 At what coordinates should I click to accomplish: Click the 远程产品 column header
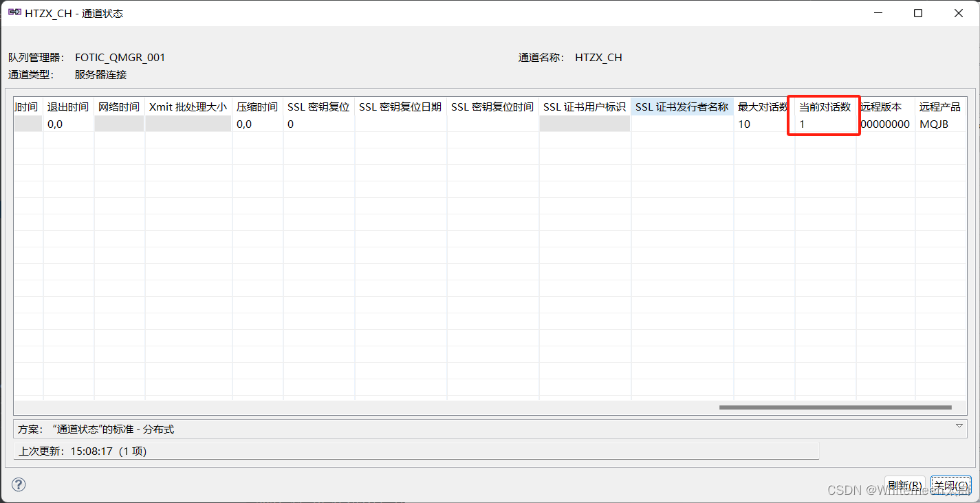(940, 107)
